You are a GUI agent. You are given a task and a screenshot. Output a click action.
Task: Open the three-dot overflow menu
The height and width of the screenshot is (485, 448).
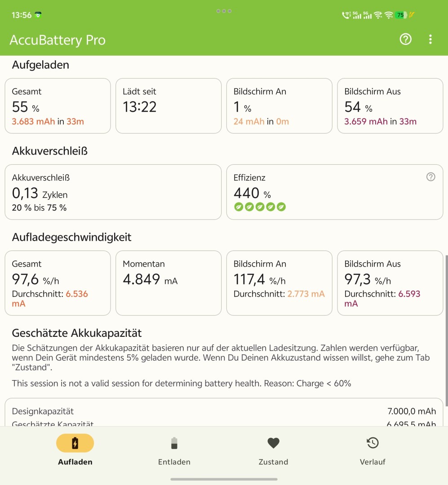click(430, 39)
